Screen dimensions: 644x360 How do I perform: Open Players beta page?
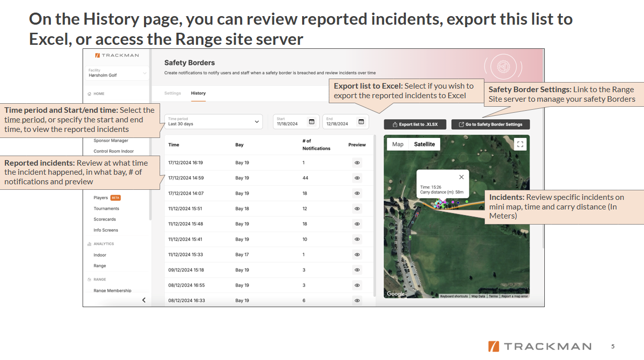pos(107,197)
